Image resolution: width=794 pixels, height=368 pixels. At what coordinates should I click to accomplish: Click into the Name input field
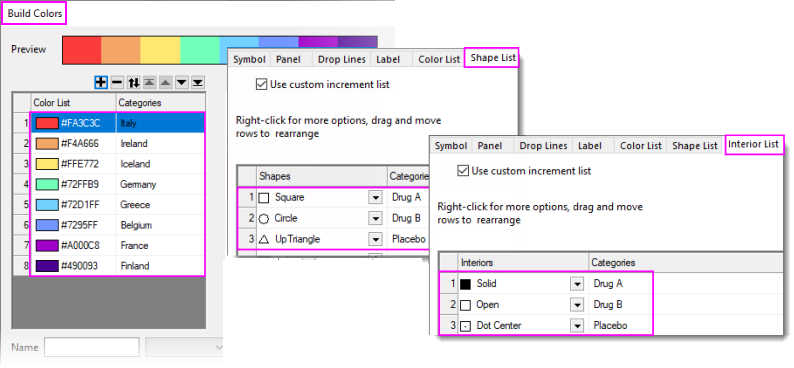click(x=92, y=347)
